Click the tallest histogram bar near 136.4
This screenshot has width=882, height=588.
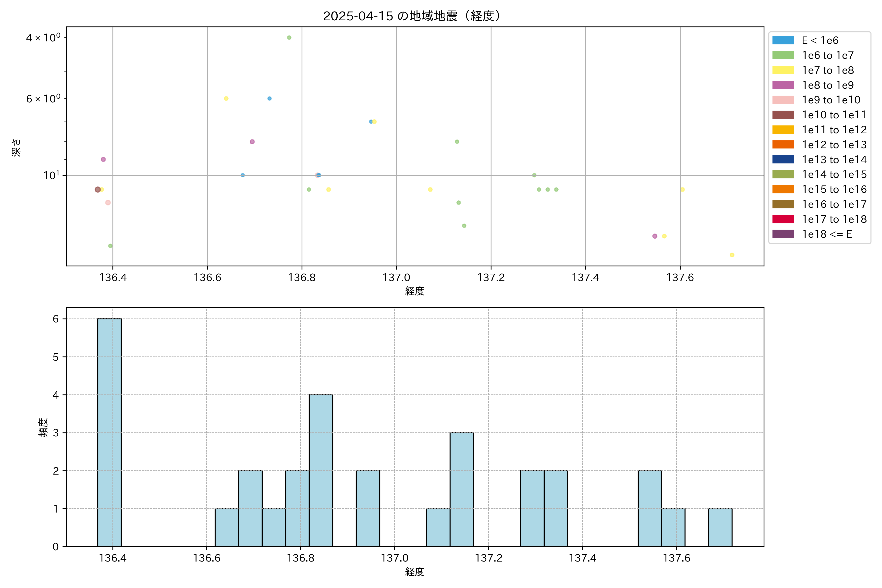pyautogui.click(x=110, y=432)
